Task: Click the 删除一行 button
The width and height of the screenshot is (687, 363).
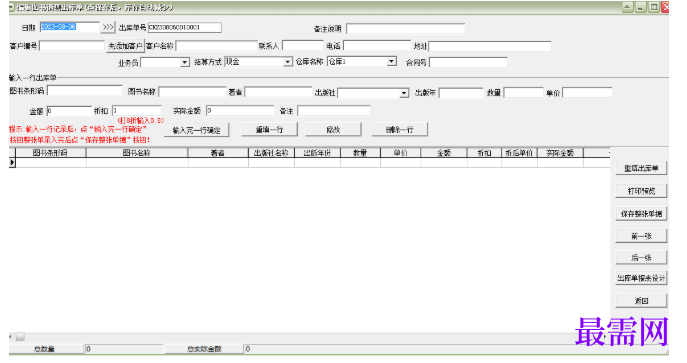Action: click(400, 130)
